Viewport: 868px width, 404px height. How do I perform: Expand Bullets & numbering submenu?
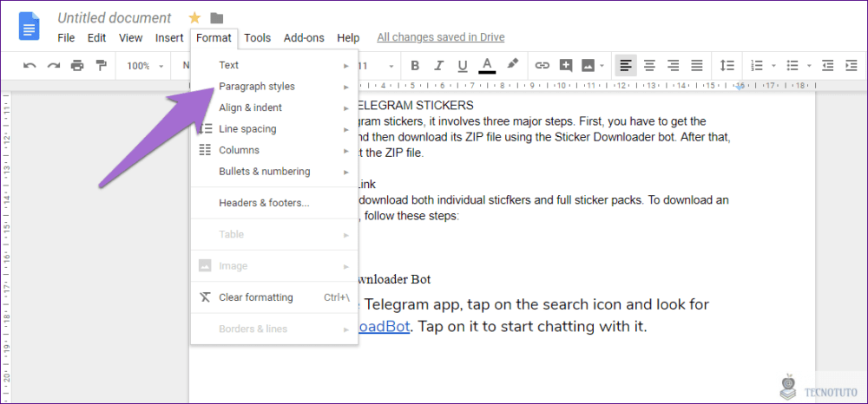(274, 172)
